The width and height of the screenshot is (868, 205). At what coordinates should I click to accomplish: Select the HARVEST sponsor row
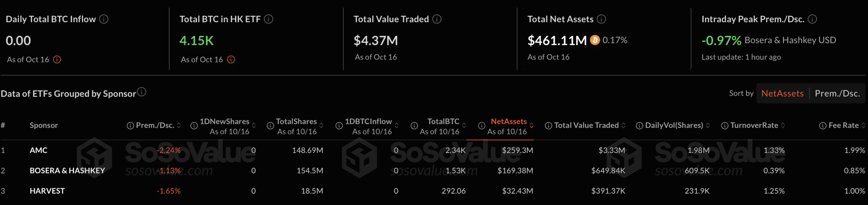coord(47,191)
